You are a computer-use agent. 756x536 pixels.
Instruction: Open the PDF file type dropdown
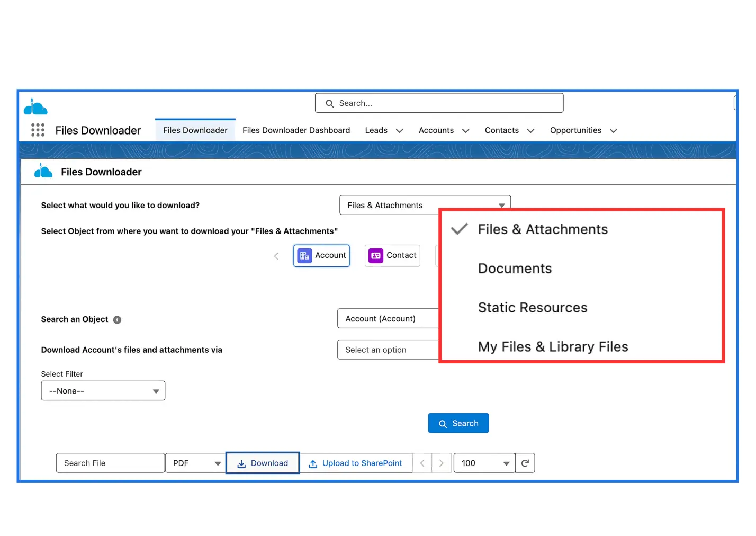195,463
